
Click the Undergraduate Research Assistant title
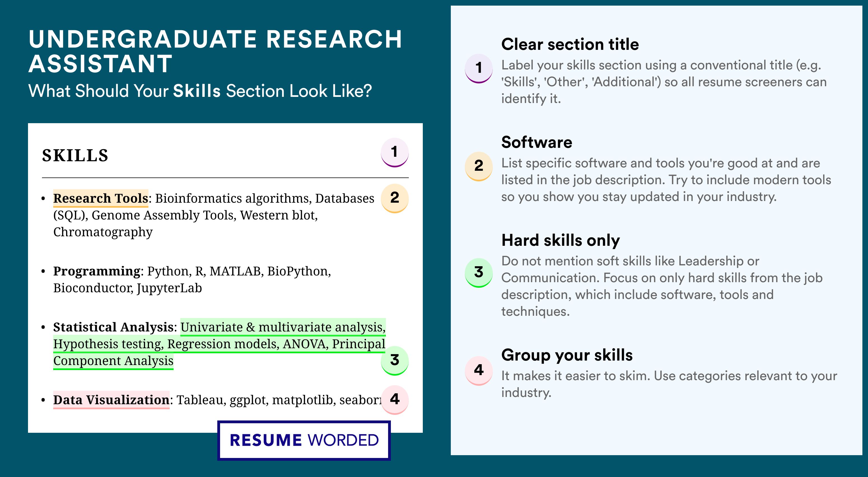(x=215, y=51)
